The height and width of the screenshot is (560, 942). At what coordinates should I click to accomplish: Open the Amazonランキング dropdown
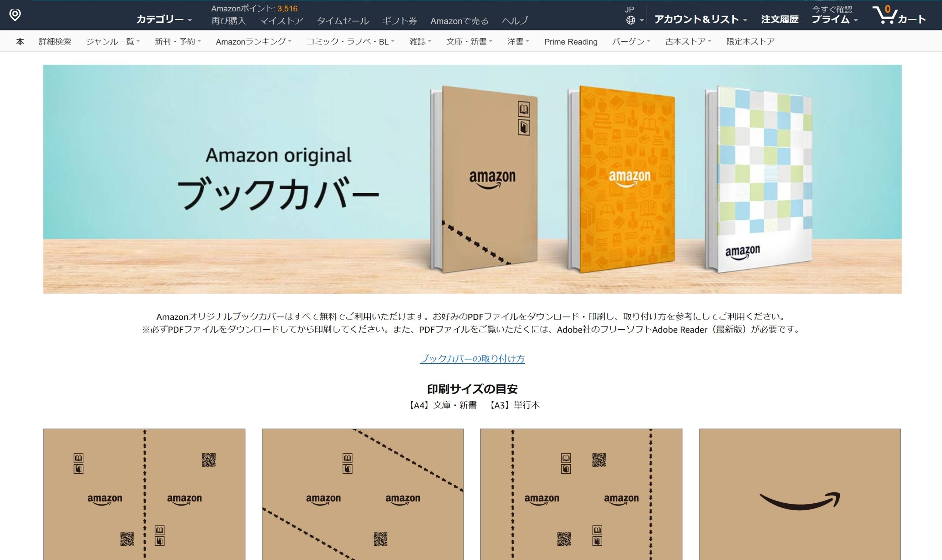[x=254, y=42]
